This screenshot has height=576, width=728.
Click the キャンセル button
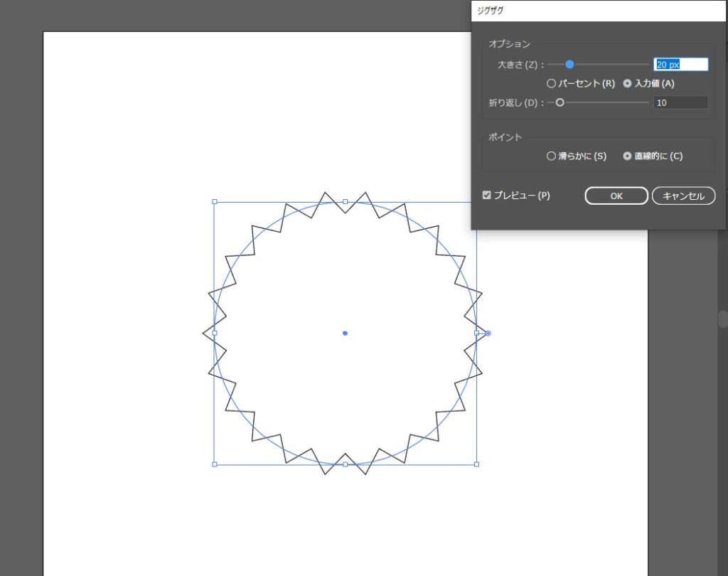tap(683, 196)
